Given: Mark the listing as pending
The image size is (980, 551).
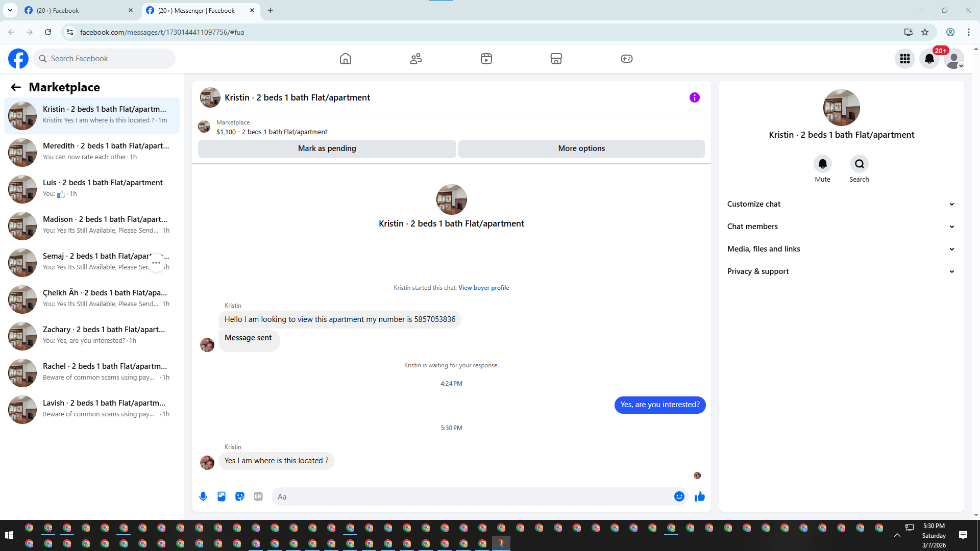Looking at the screenshot, I should click(x=327, y=148).
